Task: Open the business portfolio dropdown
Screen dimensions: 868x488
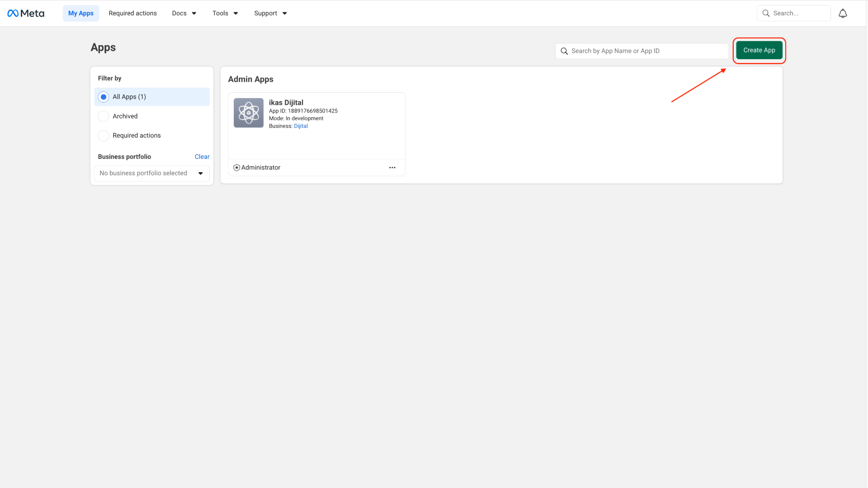Action: (152, 173)
